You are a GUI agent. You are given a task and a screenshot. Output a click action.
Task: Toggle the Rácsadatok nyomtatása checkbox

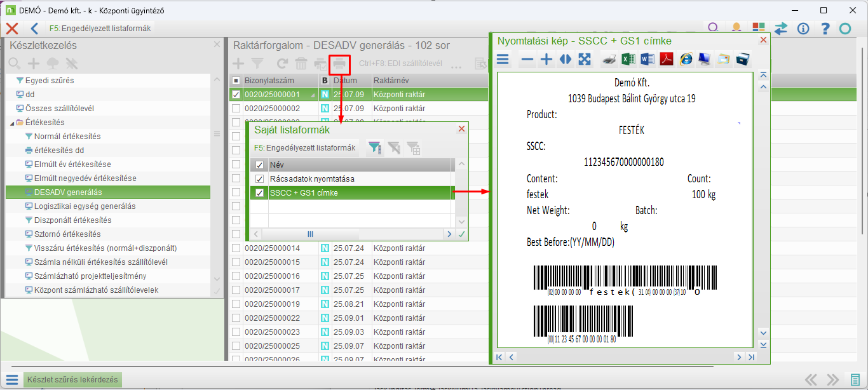[x=259, y=179]
